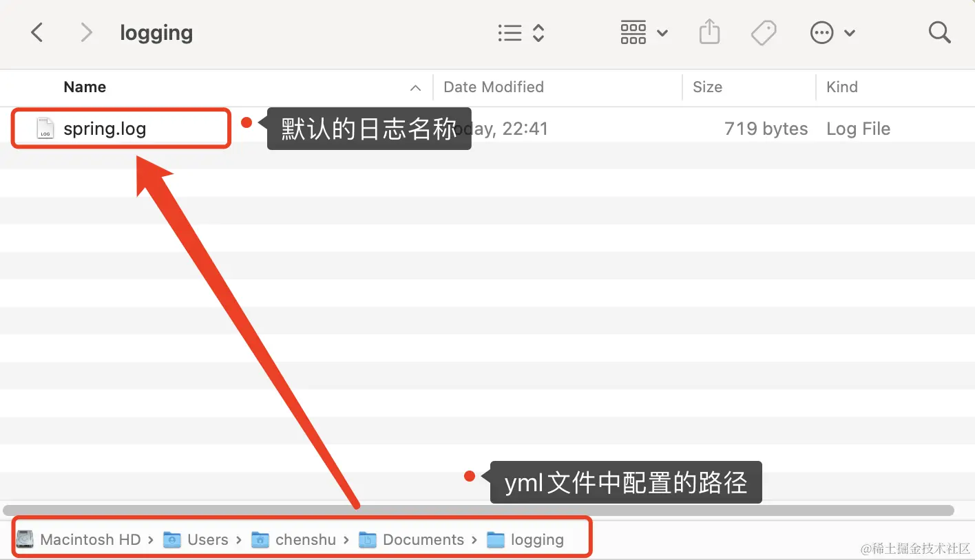Click logging in the path bar
This screenshot has height=560, width=975.
tap(537, 540)
